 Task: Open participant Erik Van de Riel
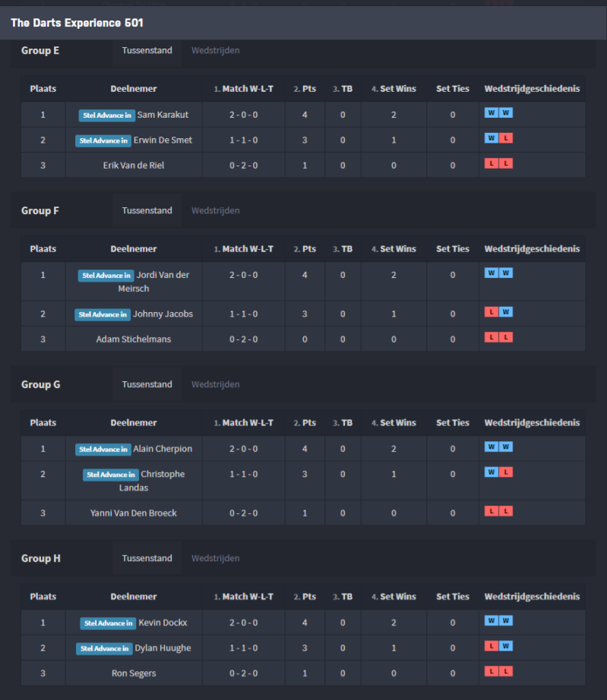click(x=134, y=166)
